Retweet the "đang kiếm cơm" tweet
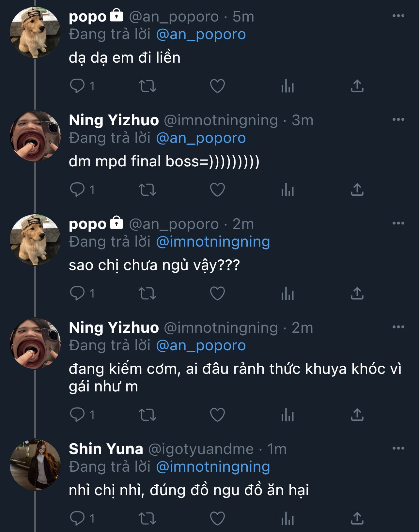 tap(147, 415)
